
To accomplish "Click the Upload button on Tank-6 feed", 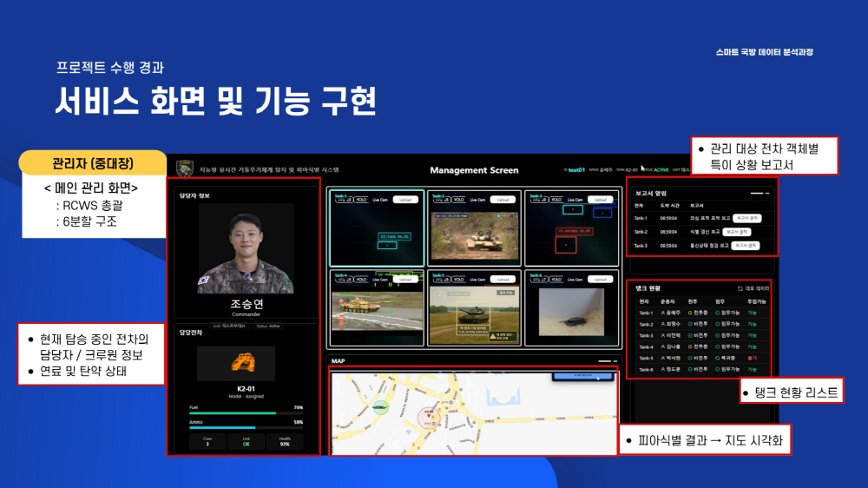I will tap(601, 280).
